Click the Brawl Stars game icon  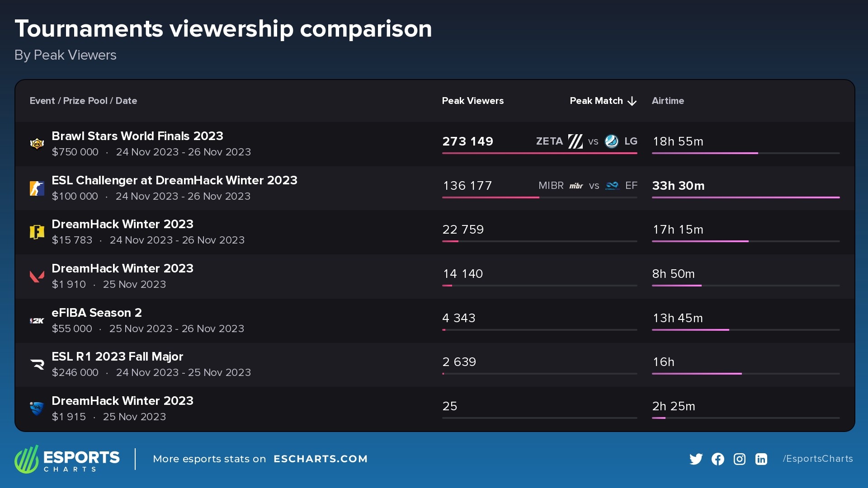click(x=38, y=143)
